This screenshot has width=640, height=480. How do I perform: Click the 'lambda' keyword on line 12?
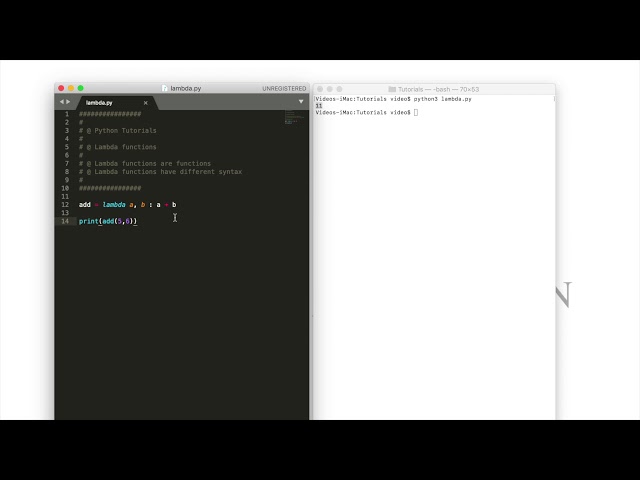[x=114, y=204]
